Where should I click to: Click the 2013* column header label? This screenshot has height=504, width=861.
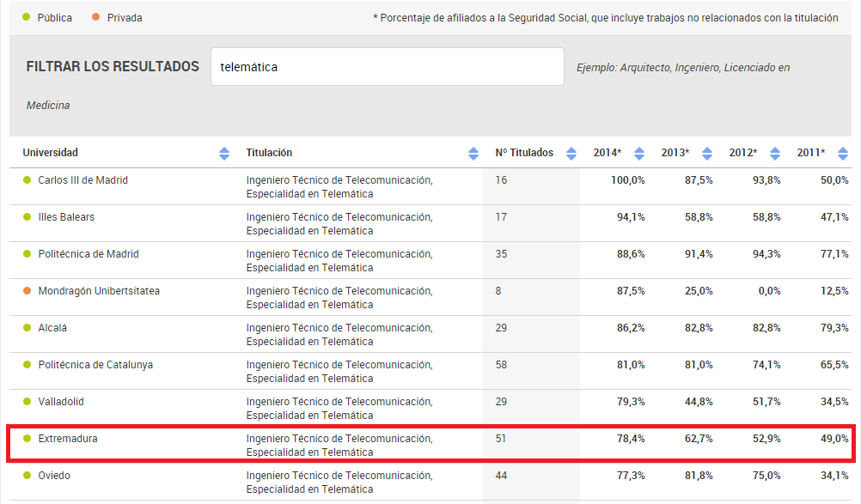pos(675,153)
